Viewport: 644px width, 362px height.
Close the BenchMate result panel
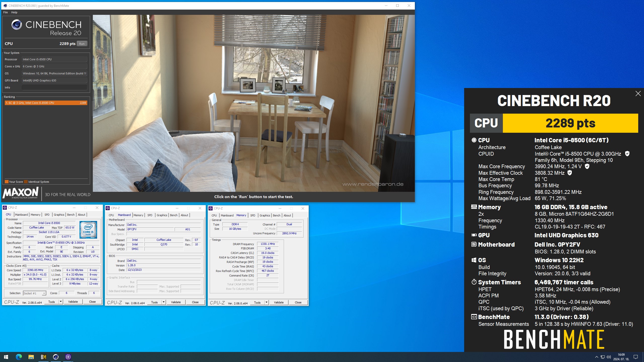(x=638, y=94)
